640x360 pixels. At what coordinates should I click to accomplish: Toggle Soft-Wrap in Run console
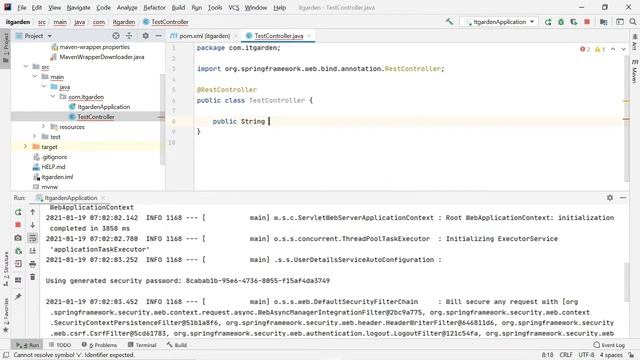point(33,238)
